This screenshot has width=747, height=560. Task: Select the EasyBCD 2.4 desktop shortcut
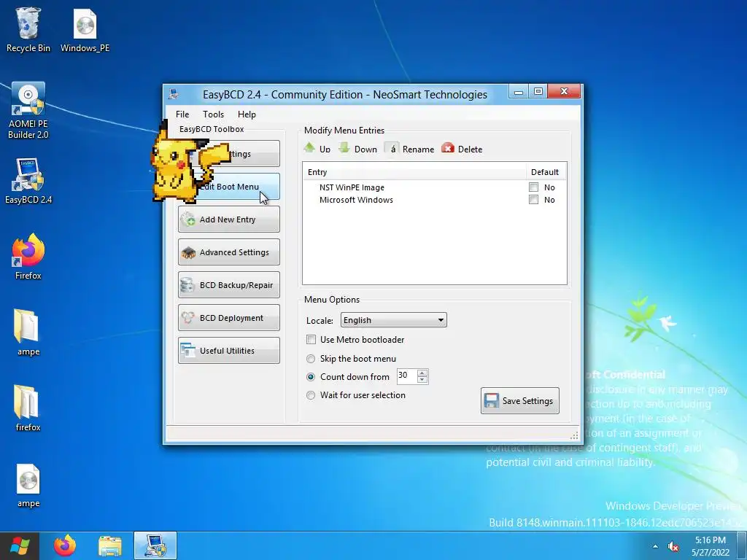pos(28,181)
